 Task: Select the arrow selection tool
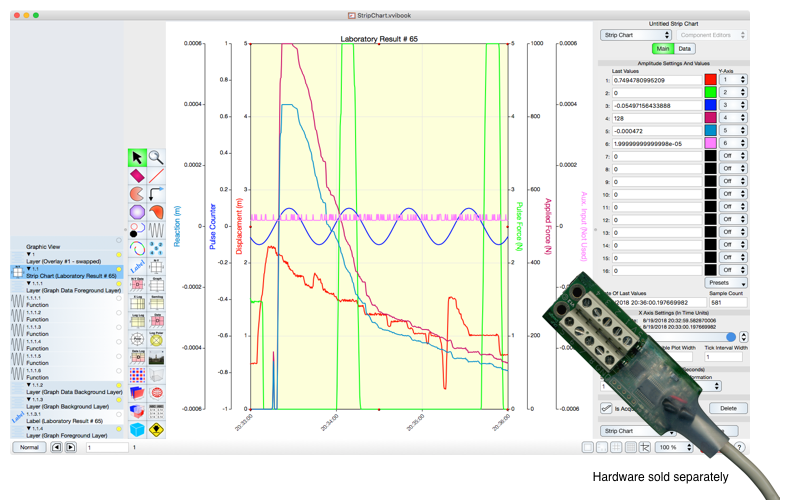click(x=137, y=158)
